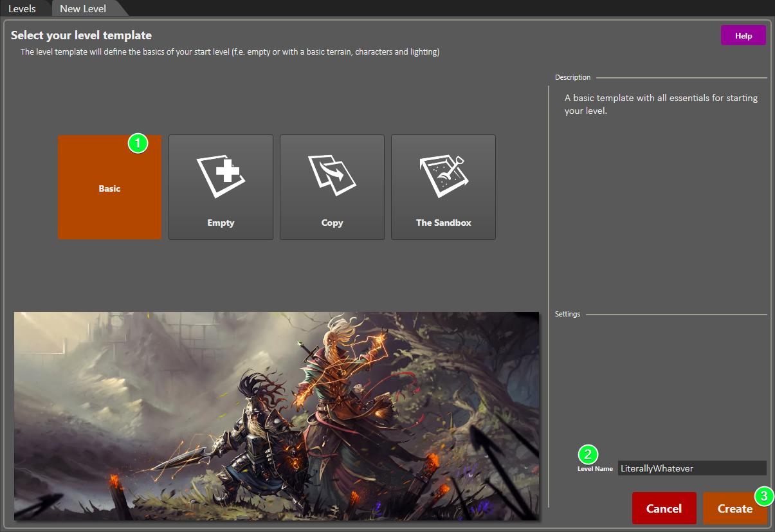Image resolution: width=775 pixels, height=532 pixels.
Task: Click the 'Level Name' label
Action: coord(595,469)
